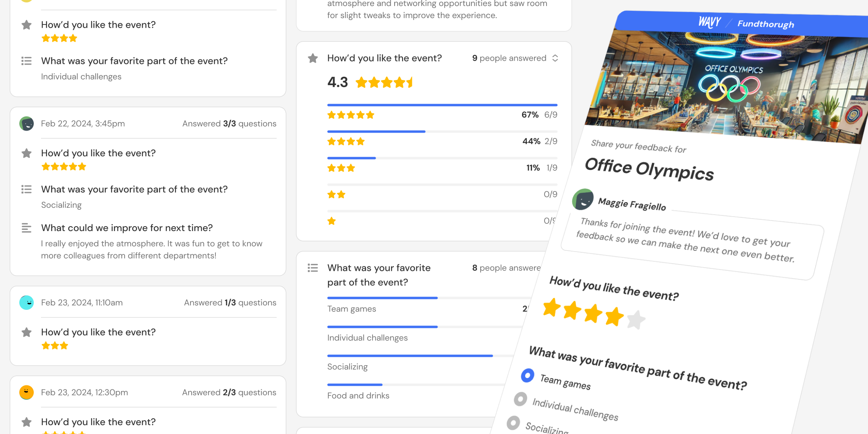The height and width of the screenshot is (434, 868).
Task: Click orange avatar for Feb 23 12:30pm response
Action: coord(27,392)
